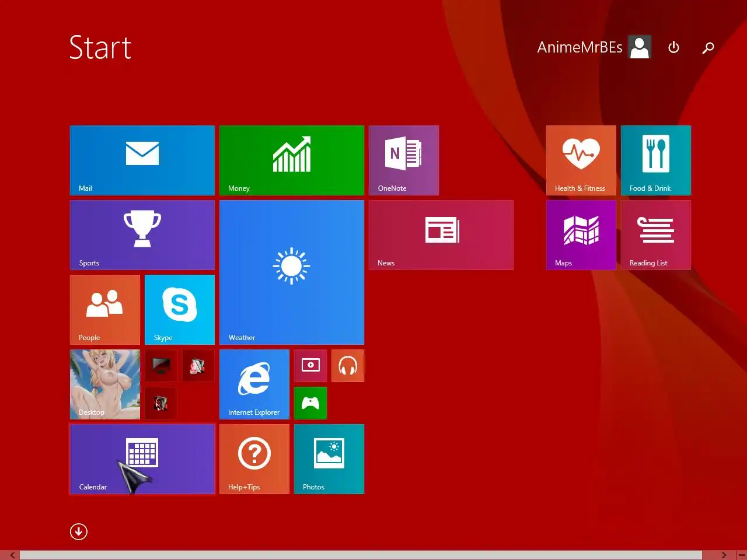The width and height of the screenshot is (747, 560).
Task: Open the Health & Fitness tile
Action: (x=581, y=160)
